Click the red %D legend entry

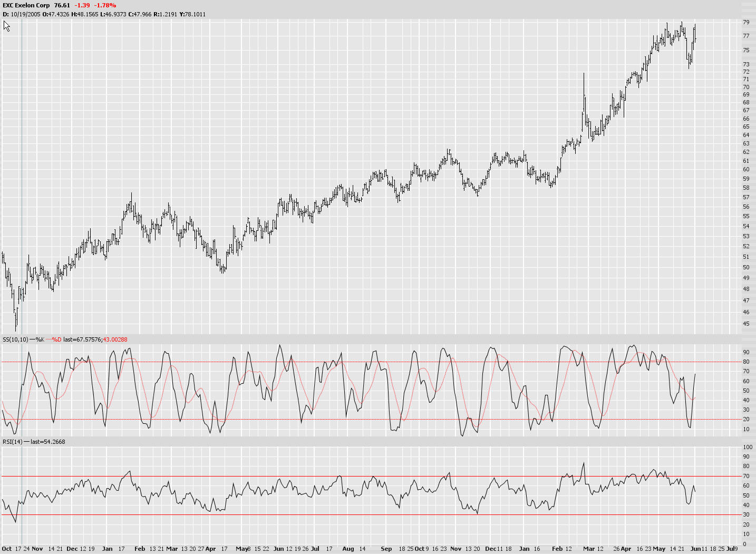pos(54,339)
